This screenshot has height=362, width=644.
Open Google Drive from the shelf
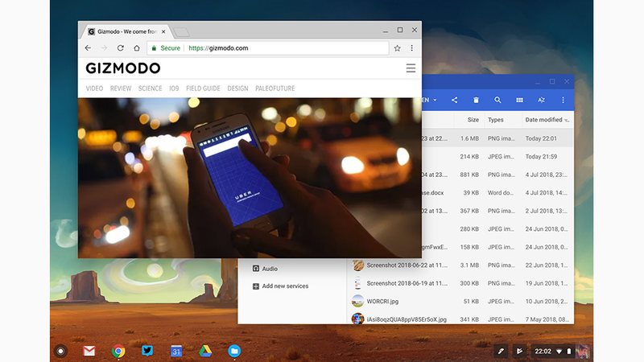[205, 351]
